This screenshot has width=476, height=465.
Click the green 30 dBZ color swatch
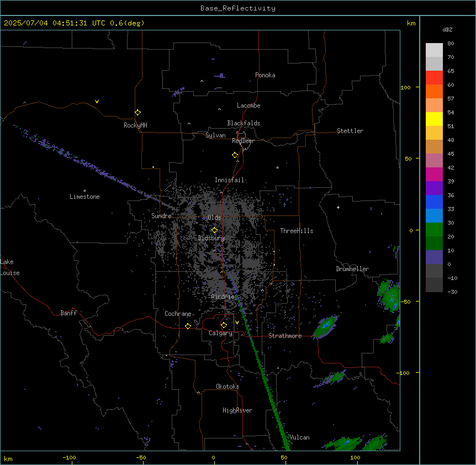pyautogui.click(x=434, y=230)
